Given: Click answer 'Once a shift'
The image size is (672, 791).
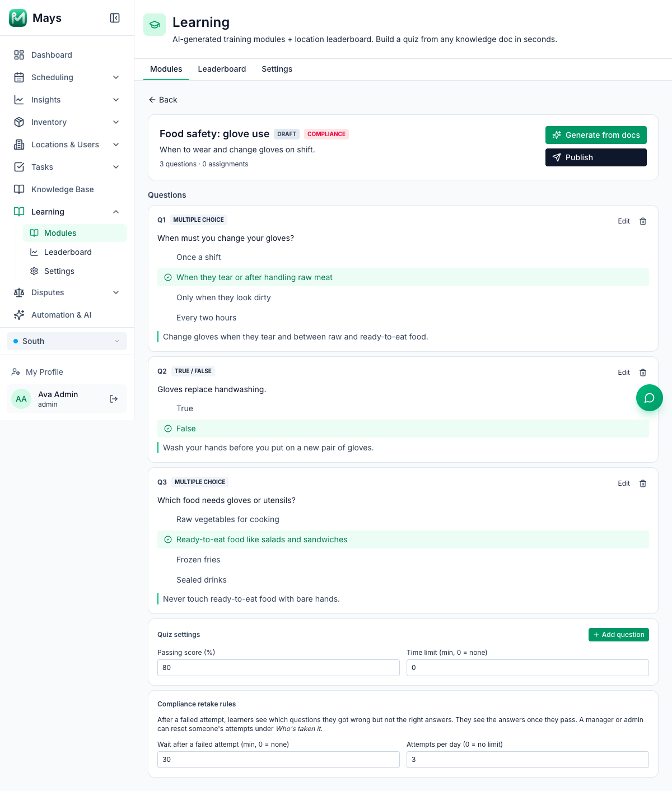Looking at the screenshot, I should click(x=403, y=257).
